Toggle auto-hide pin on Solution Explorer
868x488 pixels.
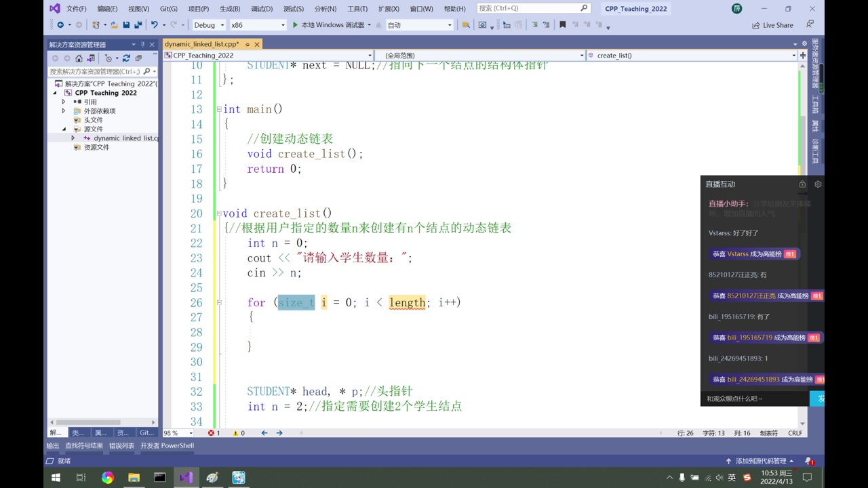click(x=142, y=44)
